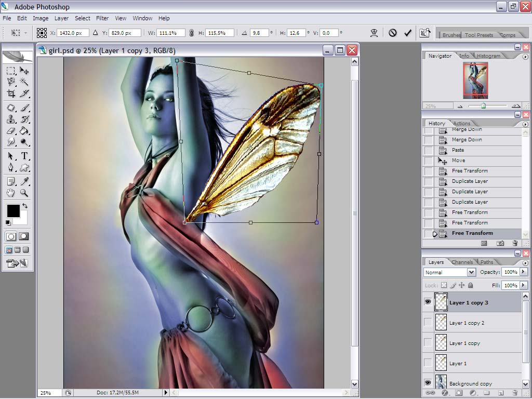Select the Eyedropper tool
This screenshot has height=399, width=532.
click(24, 181)
